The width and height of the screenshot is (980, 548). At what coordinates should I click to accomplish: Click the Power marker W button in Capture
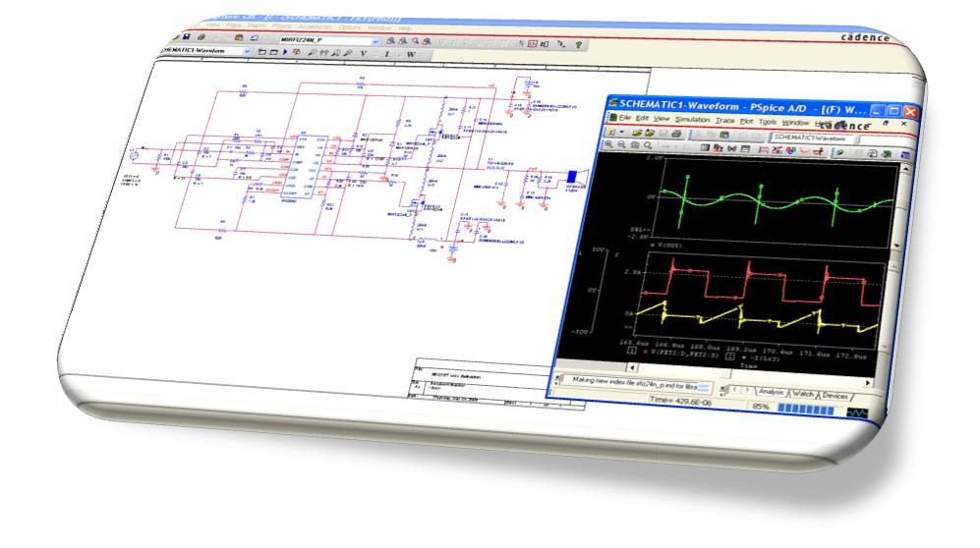(x=410, y=54)
